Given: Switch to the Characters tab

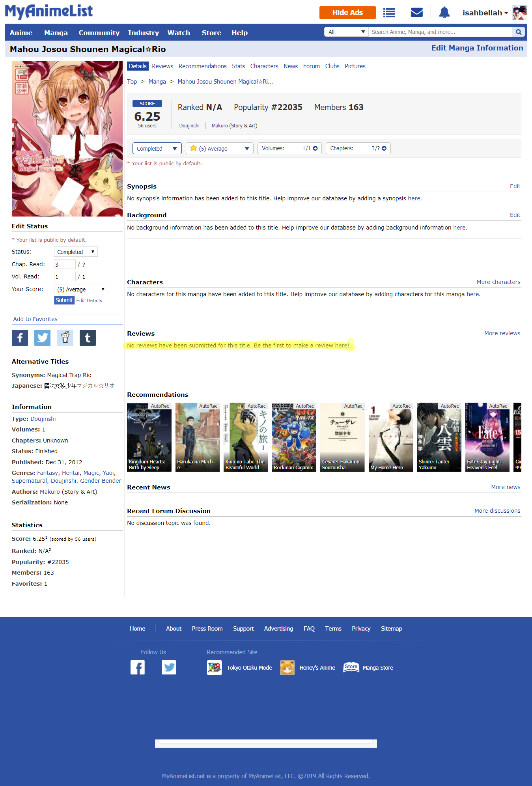Looking at the screenshot, I should [264, 66].
